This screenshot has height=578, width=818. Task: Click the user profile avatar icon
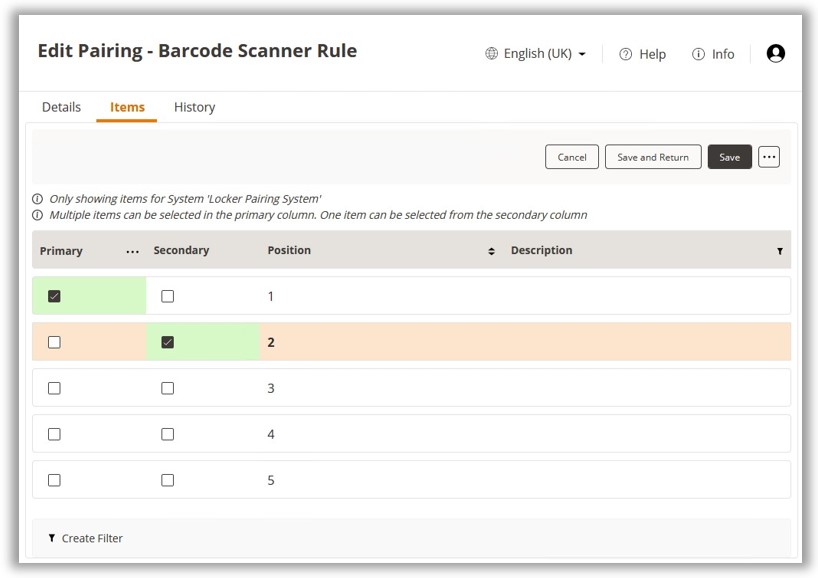tap(775, 54)
